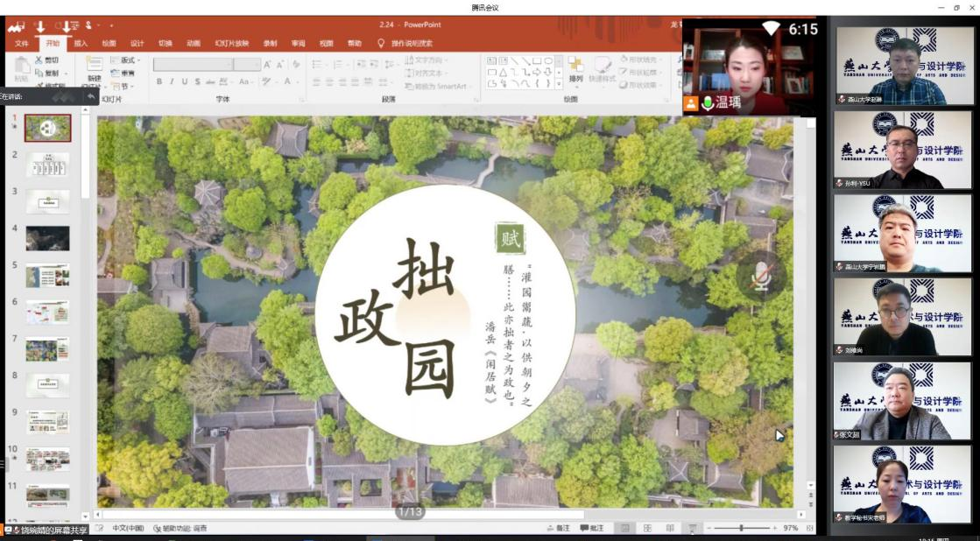The image size is (980, 541).
Task: Click the Copy (复制) button
Action: [x=48, y=74]
